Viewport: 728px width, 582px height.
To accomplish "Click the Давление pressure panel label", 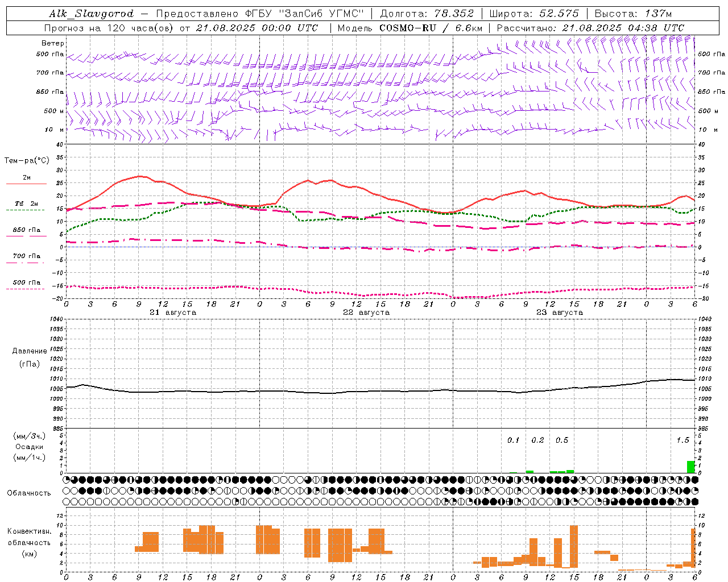I will pyautogui.click(x=30, y=351).
